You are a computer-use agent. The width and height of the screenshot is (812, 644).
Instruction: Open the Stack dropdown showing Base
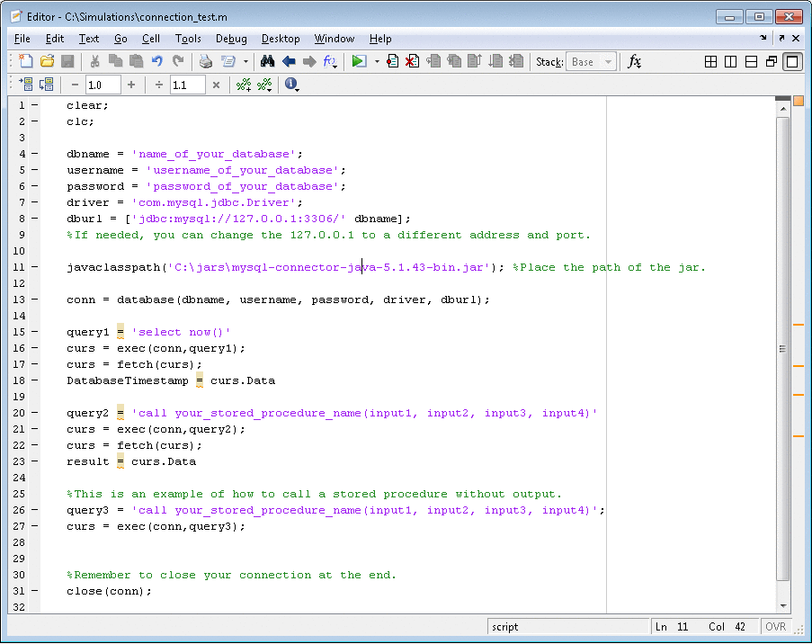point(591,62)
